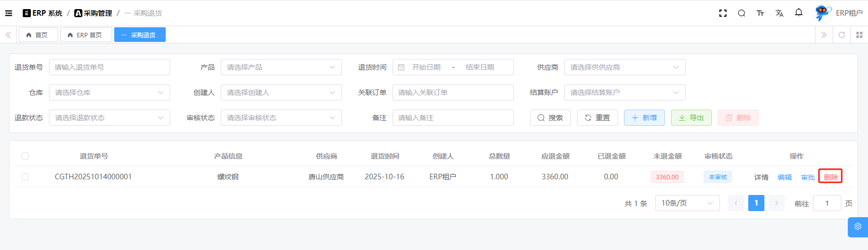Open the global search magnifier icon
Screen dimensions: 868x250
pos(741,13)
